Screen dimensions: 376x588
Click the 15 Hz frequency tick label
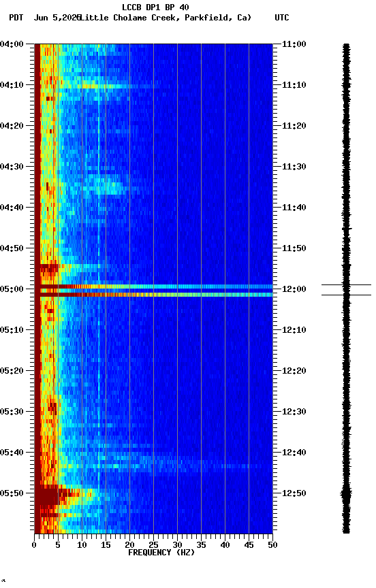point(106,545)
